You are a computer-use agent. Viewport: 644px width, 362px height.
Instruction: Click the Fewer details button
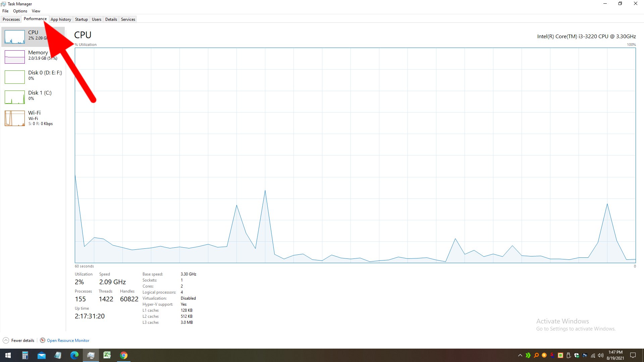22,340
